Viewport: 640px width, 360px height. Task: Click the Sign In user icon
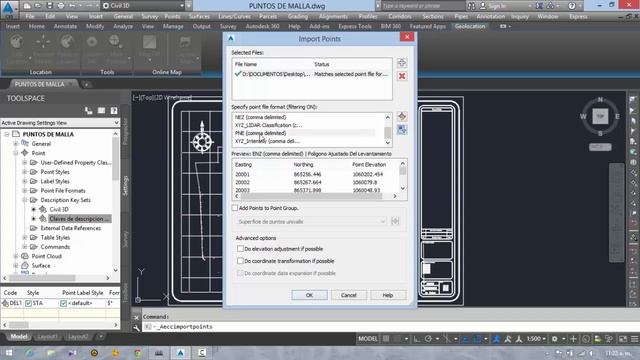pyautogui.click(x=483, y=6)
